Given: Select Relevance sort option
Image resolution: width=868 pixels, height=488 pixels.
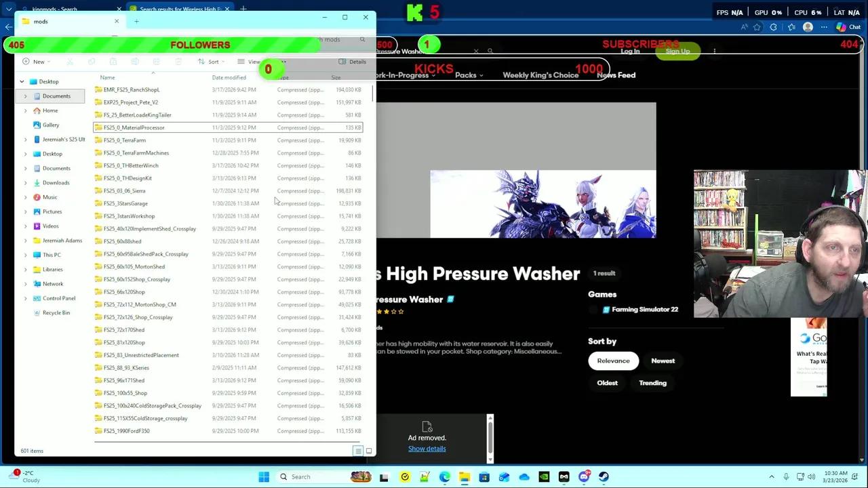Looking at the screenshot, I should tap(613, 361).
